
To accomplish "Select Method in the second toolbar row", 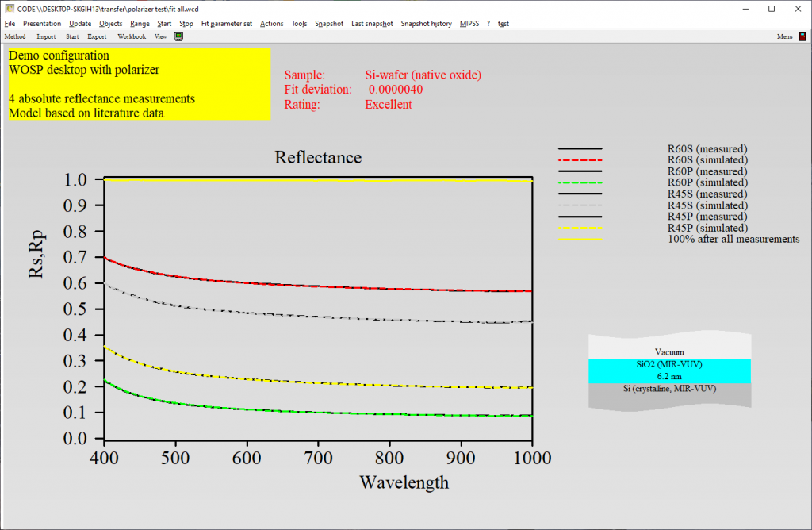I will tap(14, 36).
